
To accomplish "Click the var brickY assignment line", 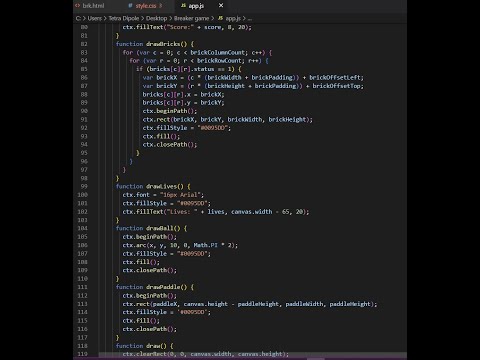I will tap(253, 86).
